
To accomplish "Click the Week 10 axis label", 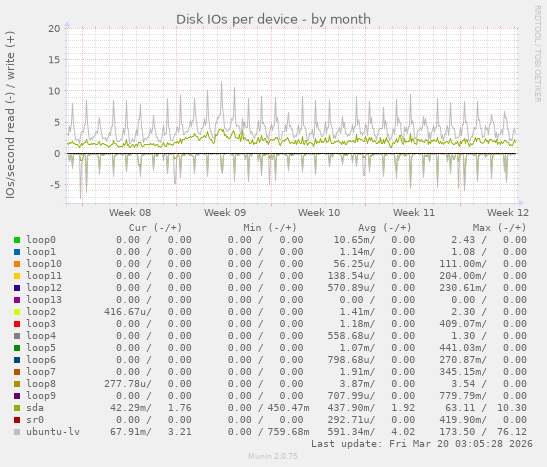I will coord(319,213).
